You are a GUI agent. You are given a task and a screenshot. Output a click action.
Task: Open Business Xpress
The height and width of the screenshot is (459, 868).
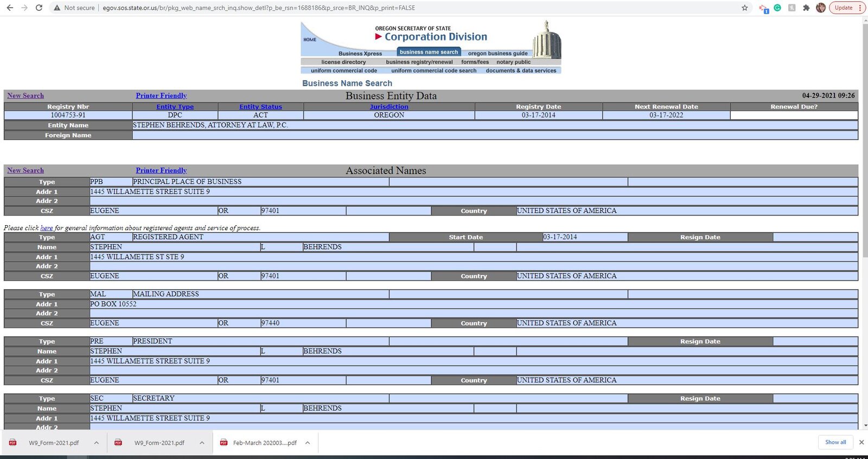point(360,53)
